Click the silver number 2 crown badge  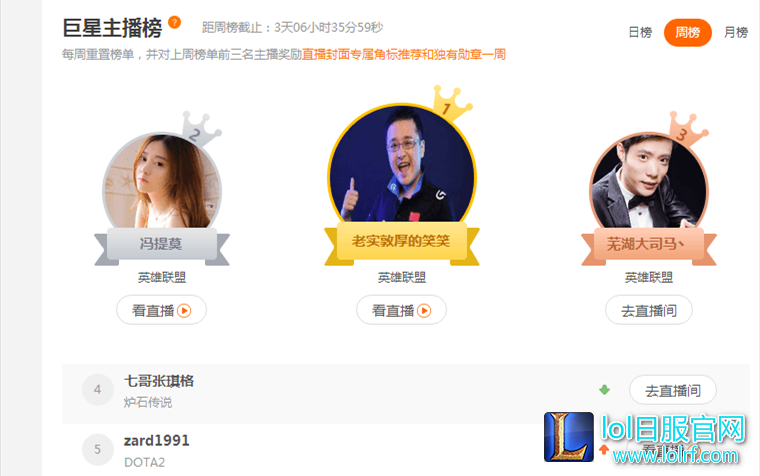(x=200, y=129)
